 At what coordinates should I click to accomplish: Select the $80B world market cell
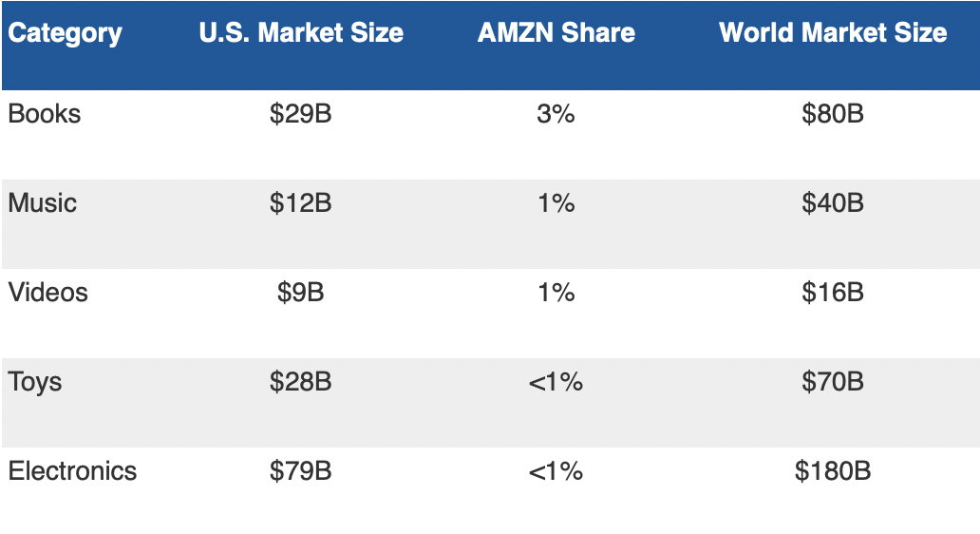tap(833, 114)
